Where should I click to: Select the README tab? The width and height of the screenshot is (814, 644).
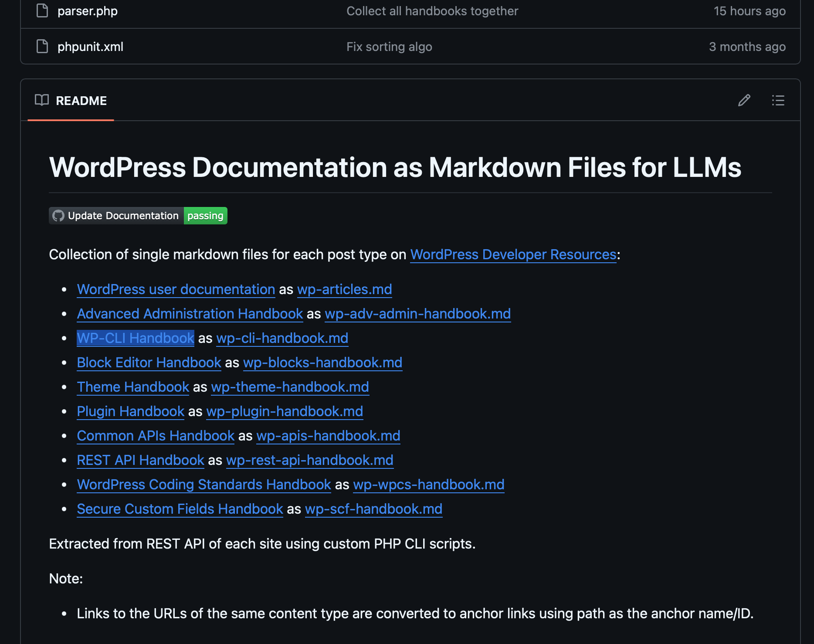(71, 101)
